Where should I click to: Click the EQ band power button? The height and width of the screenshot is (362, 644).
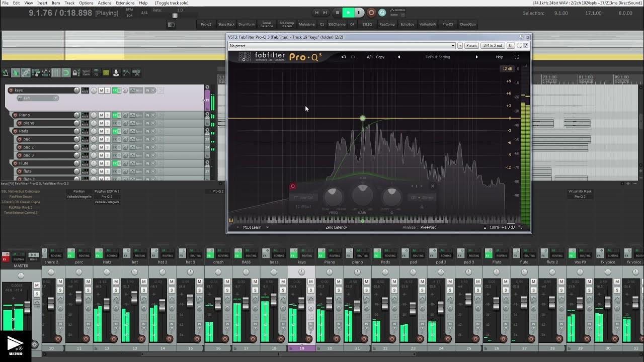[x=292, y=187]
